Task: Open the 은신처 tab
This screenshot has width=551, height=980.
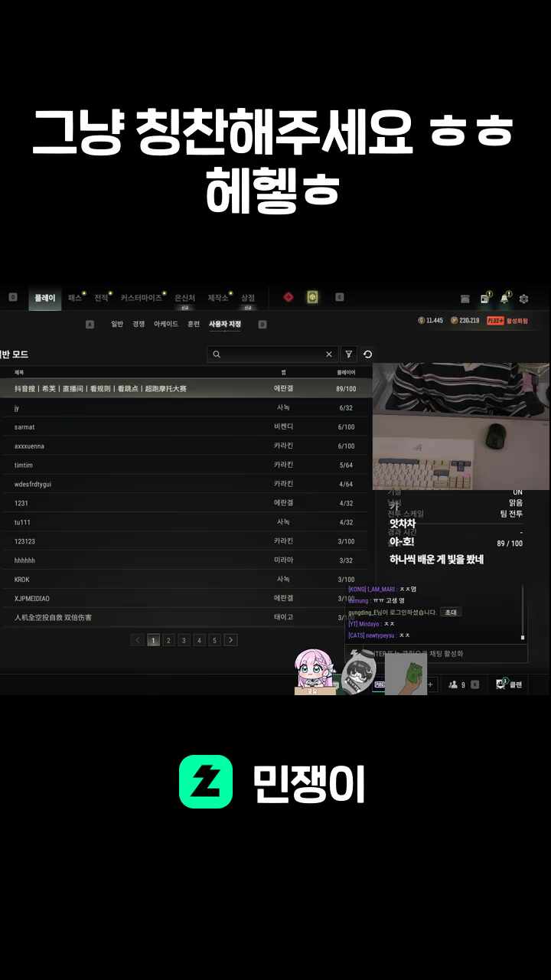Action: [184, 298]
